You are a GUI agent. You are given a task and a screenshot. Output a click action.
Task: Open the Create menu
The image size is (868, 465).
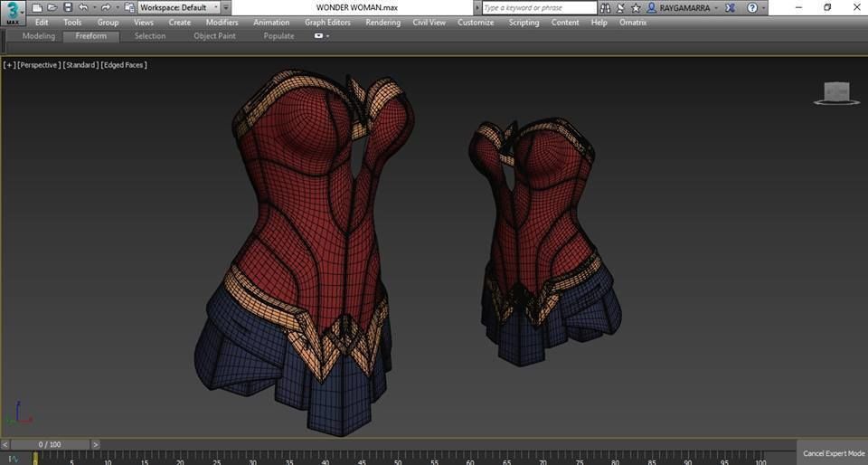click(179, 22)
